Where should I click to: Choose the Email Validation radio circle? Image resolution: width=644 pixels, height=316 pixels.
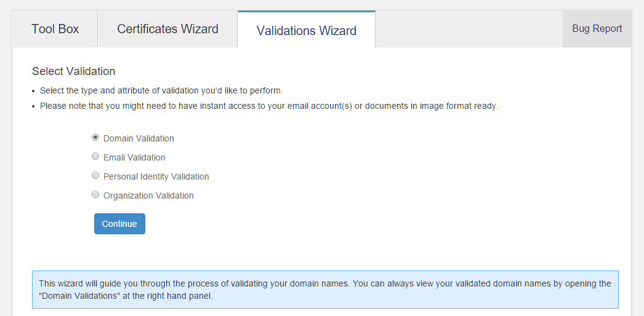coord(95,157)
